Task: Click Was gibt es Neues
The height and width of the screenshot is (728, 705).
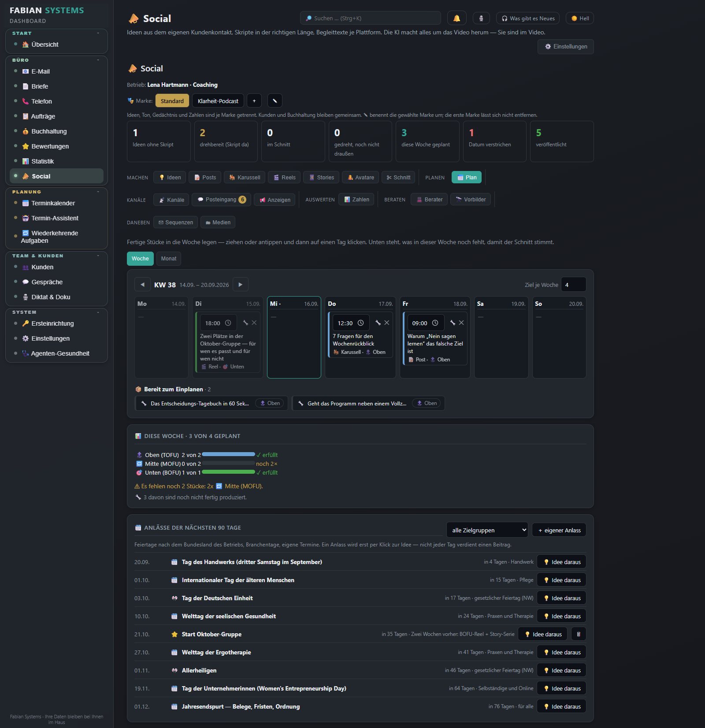Action: tap(528, 18)
